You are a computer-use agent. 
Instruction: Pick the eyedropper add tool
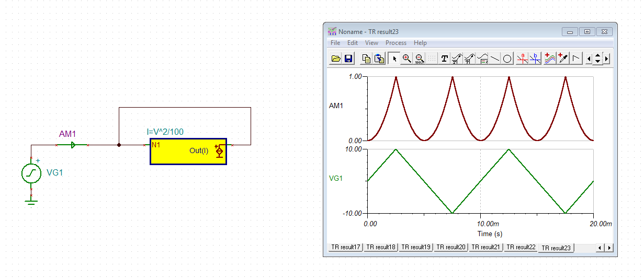tap(563, 59)
